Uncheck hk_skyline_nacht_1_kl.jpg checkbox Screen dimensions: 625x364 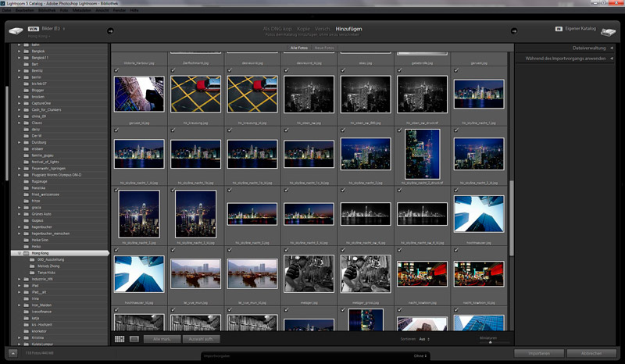116,130
